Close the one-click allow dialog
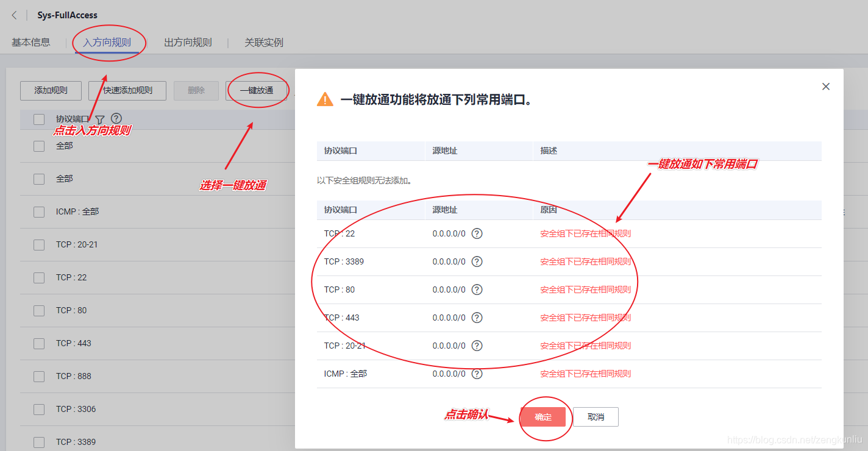This screenshot has width=868, height=451. [x=826, y=87]
